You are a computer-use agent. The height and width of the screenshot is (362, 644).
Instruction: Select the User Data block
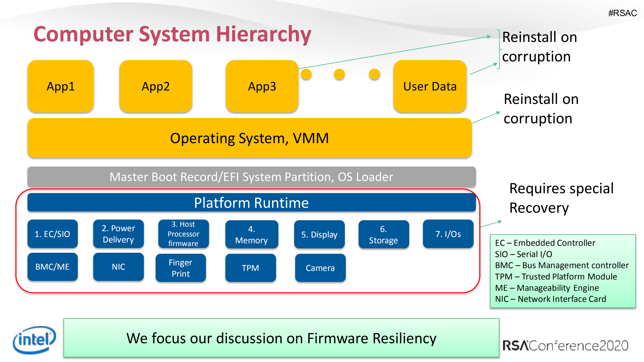430,86
